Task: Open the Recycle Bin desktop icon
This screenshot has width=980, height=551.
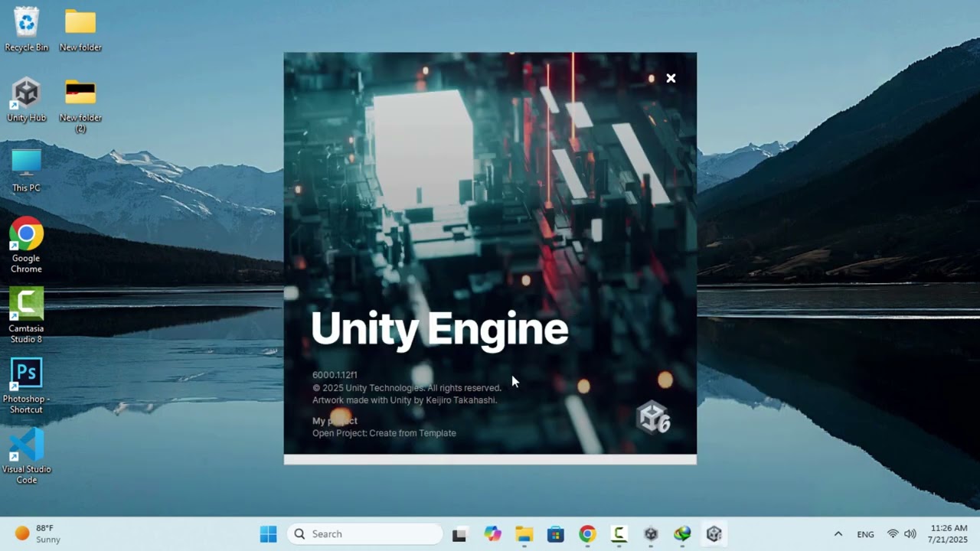Action: pos(26,30)
